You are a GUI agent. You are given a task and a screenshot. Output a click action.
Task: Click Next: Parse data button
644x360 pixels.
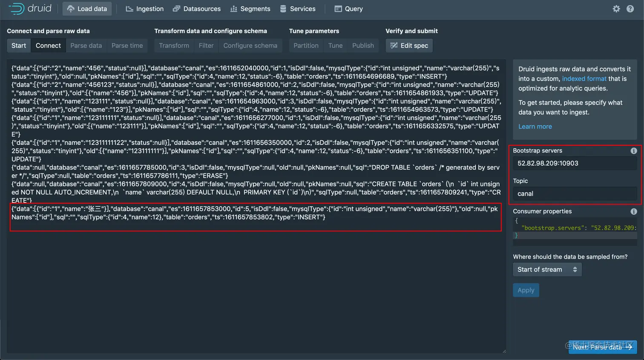coord(603,347)
